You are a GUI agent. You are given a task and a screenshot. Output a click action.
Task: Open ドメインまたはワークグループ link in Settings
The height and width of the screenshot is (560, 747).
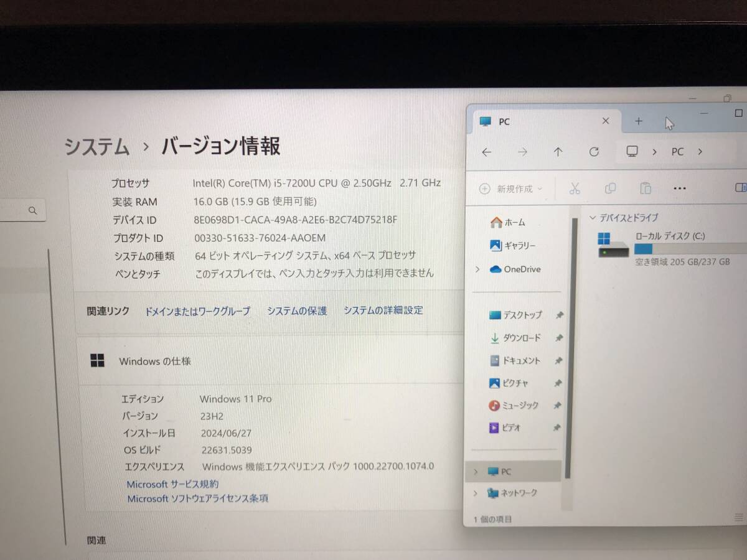click(197, 311)
